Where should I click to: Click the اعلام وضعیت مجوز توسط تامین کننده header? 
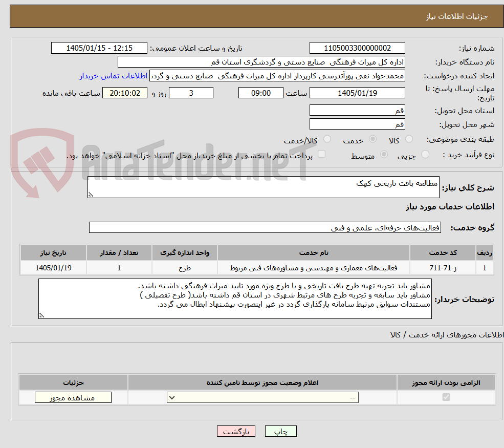coord(262,382)
